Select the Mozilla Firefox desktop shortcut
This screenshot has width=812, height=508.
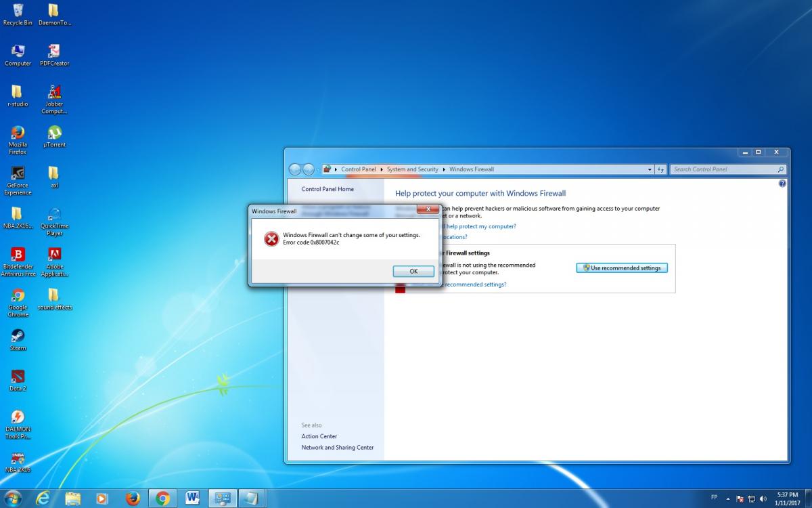click(18, 140)
